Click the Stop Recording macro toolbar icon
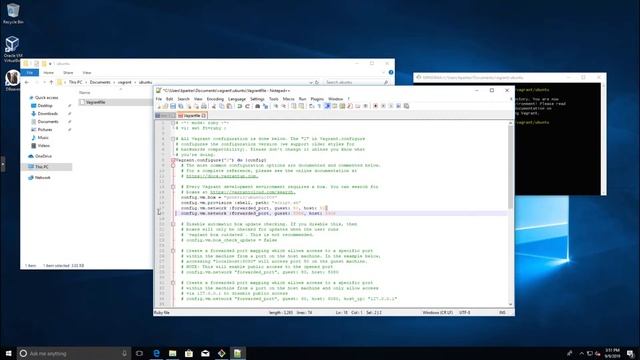The height and width of the screenshot is (360, 640). [383, 106]
